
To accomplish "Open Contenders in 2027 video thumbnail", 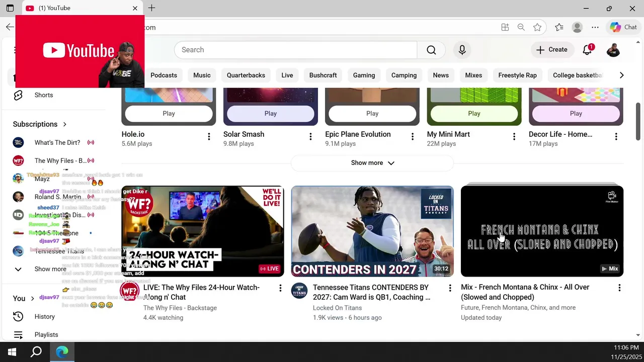I will pos(372,231).
